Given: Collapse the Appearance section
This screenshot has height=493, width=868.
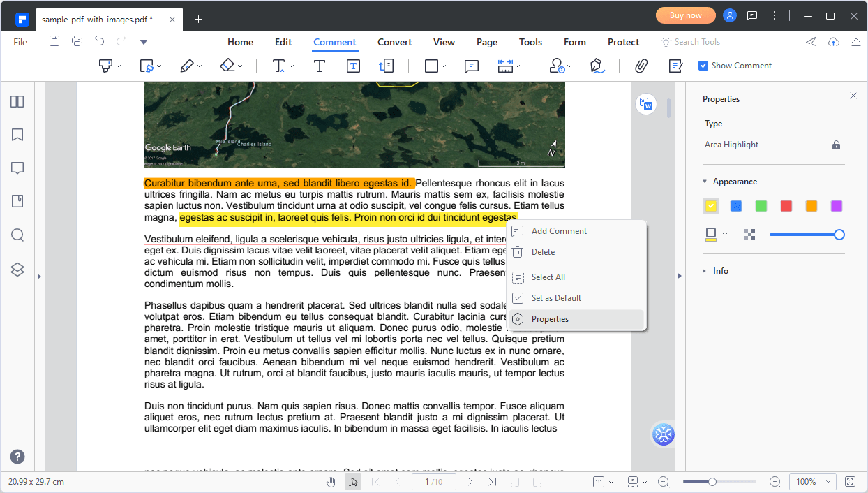Looking at the screenshot, I should 705,182.
